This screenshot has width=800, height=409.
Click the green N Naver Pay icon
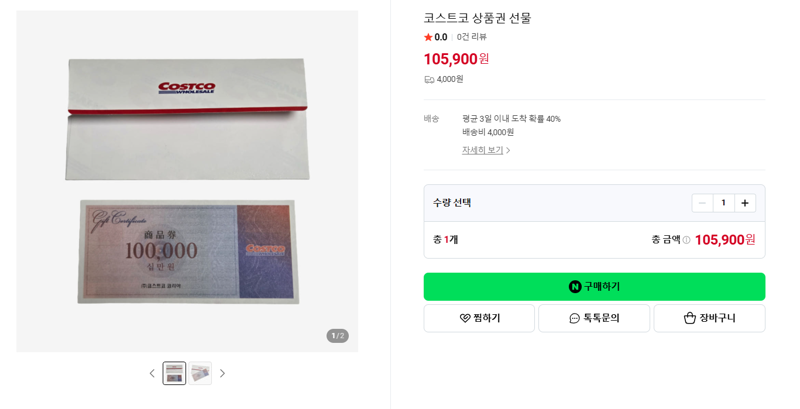(575, 287)
